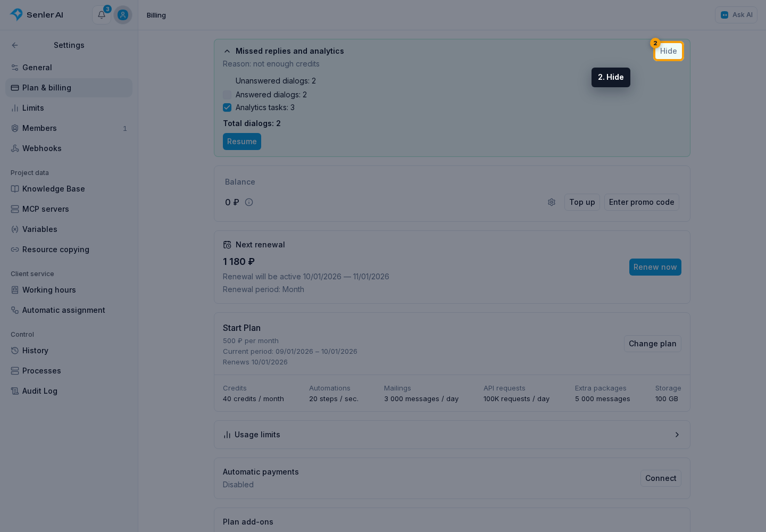This screenshot has width=766, height=532.
Task: Select Plan & billing in sidebar
Action: pos(69,88)
